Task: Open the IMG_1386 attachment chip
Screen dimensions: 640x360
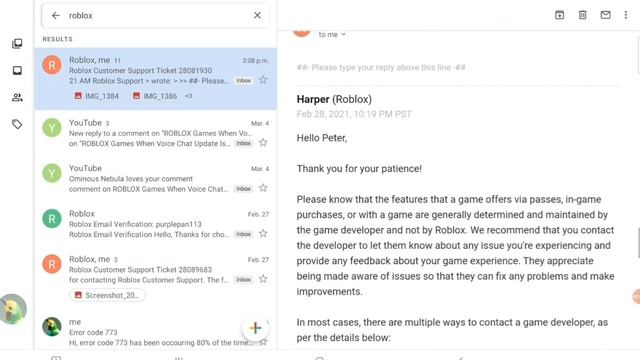Action: [x=155, y=96]
